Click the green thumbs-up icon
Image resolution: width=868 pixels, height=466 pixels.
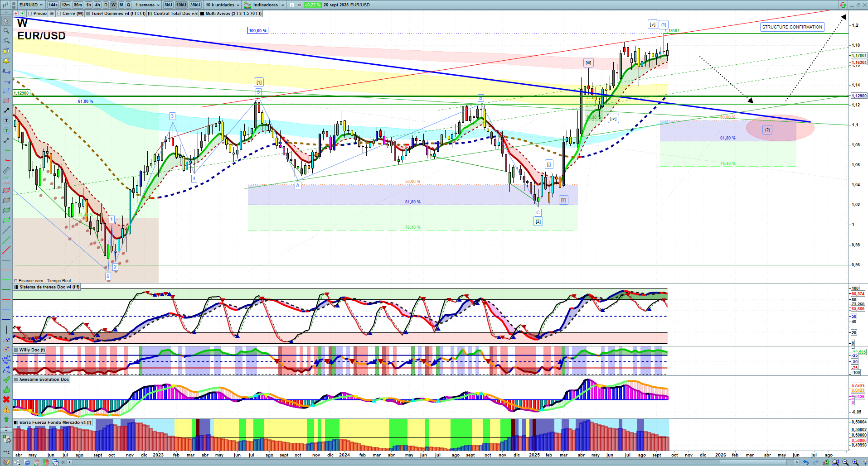coord(6,389)
